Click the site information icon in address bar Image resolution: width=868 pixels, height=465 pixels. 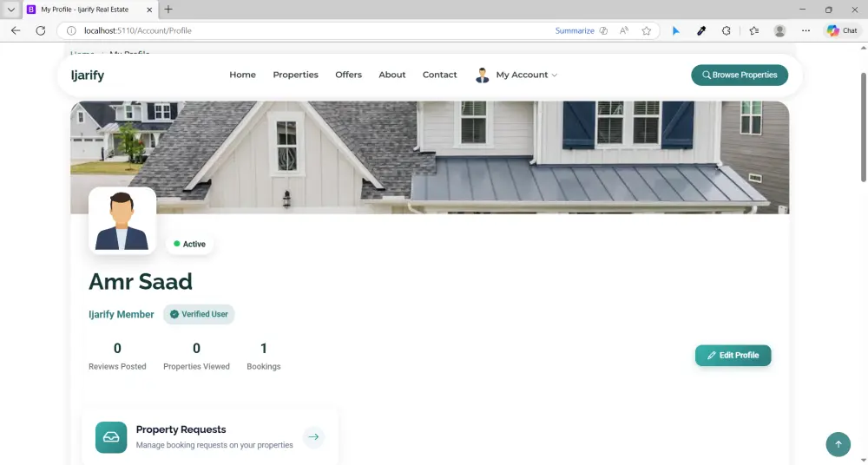[x=71, y=31]
